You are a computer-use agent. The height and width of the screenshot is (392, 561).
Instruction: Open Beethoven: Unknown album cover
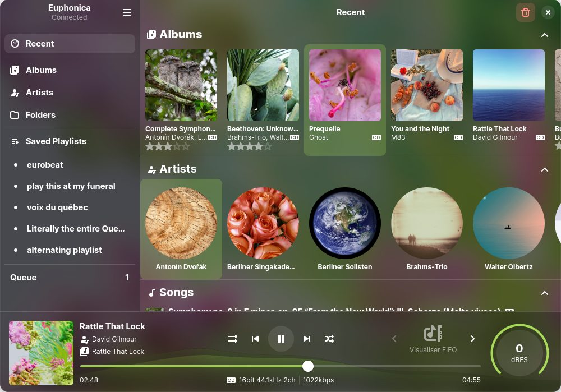coord(263,85)
